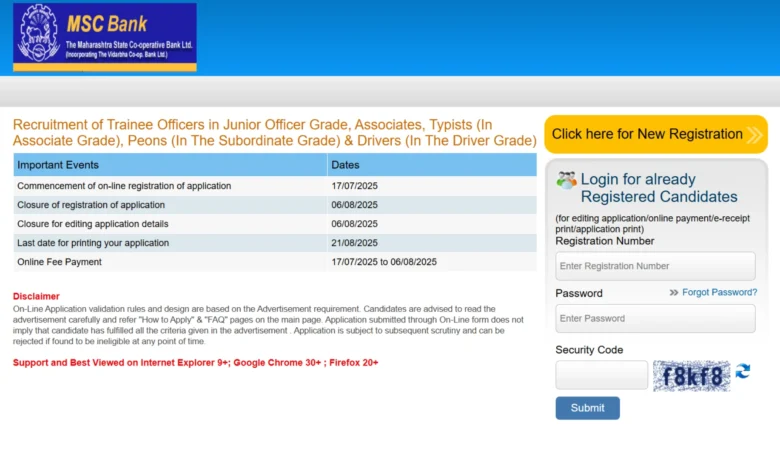Click the Security Code label

pos(589,350)
